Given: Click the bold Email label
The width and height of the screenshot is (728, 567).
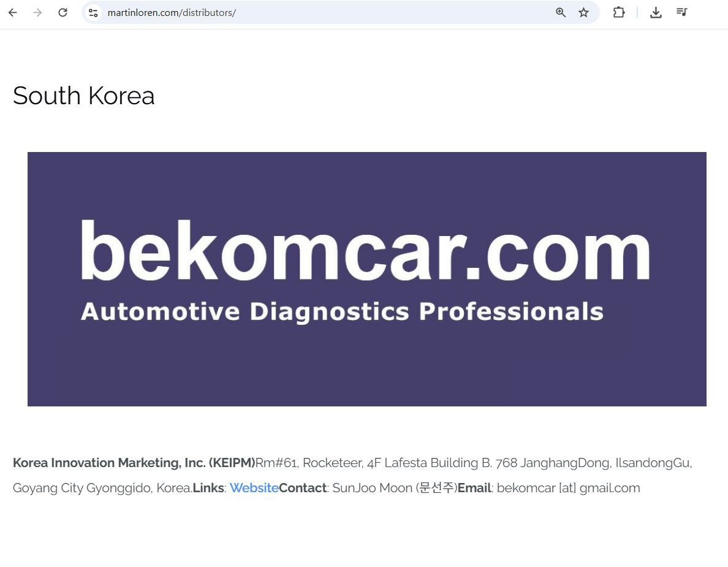Looking at the screenshot, I should pos(474,488).
